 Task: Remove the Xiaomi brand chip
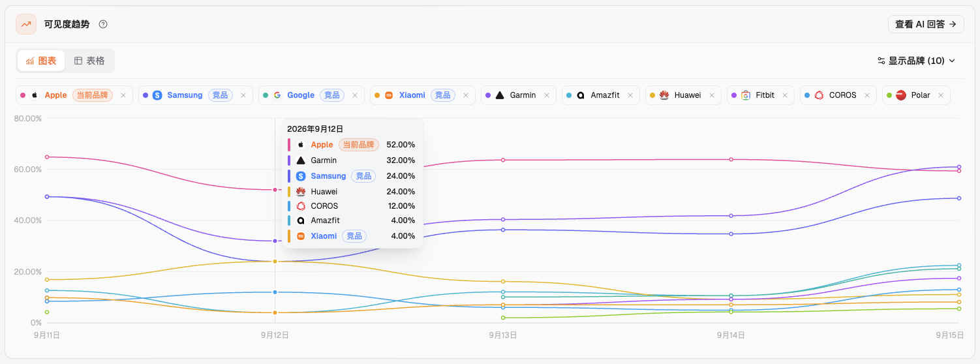point(466,95)
